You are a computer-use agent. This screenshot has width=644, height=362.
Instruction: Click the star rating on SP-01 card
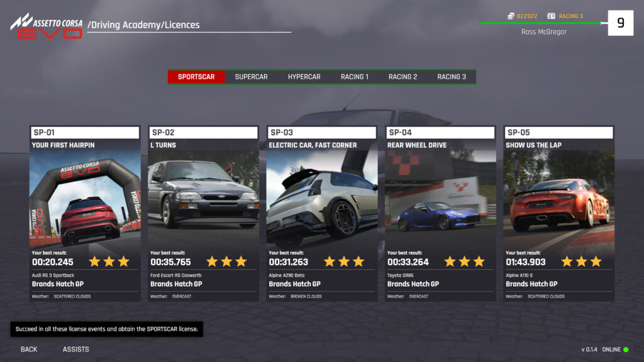point(109,261)
